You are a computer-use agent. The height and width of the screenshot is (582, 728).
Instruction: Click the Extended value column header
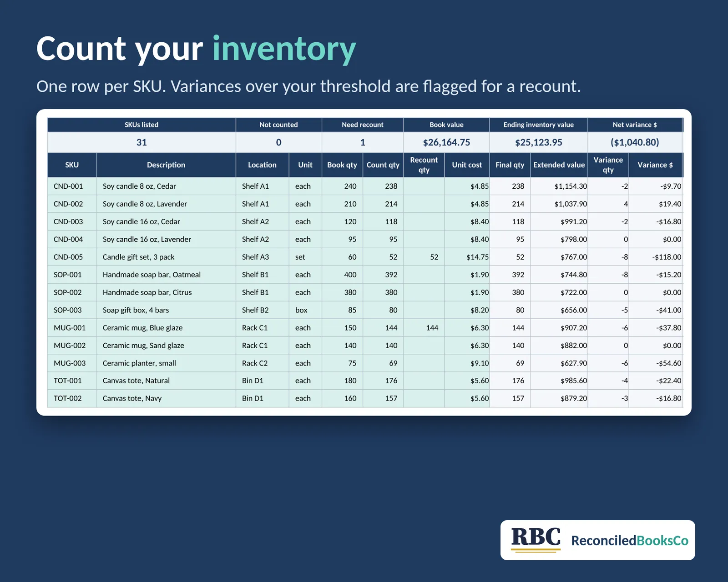(x=559, y=165)
